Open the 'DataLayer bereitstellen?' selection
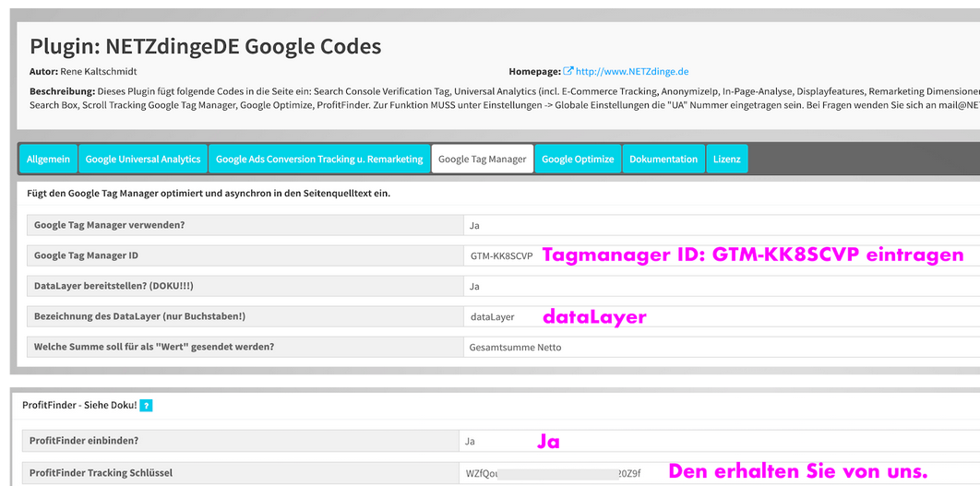Image resolution: width=980 pixels, height=486 pixels. [720, 286]
